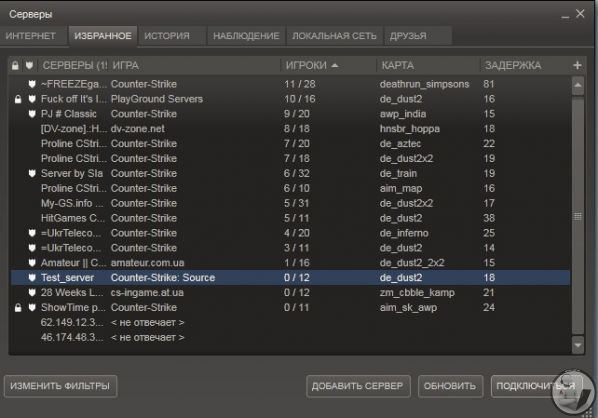Screen dimensions: 598x418
Task: Click the plus icon to add column
Action: click(577, 66)
